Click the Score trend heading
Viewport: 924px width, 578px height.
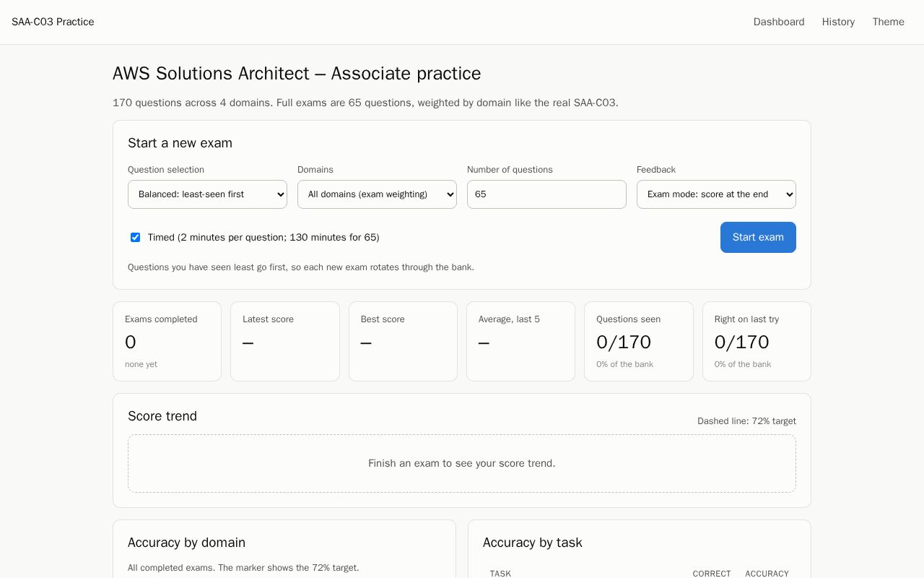162,416
